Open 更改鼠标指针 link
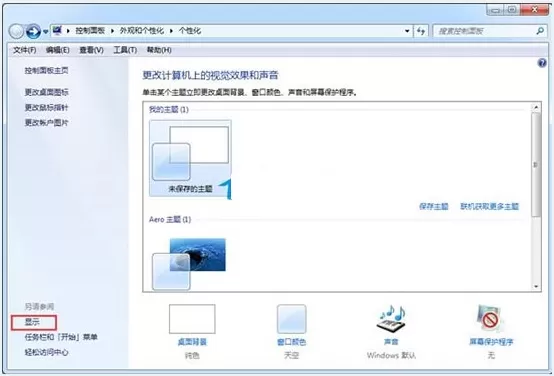 tap(46, 107)
